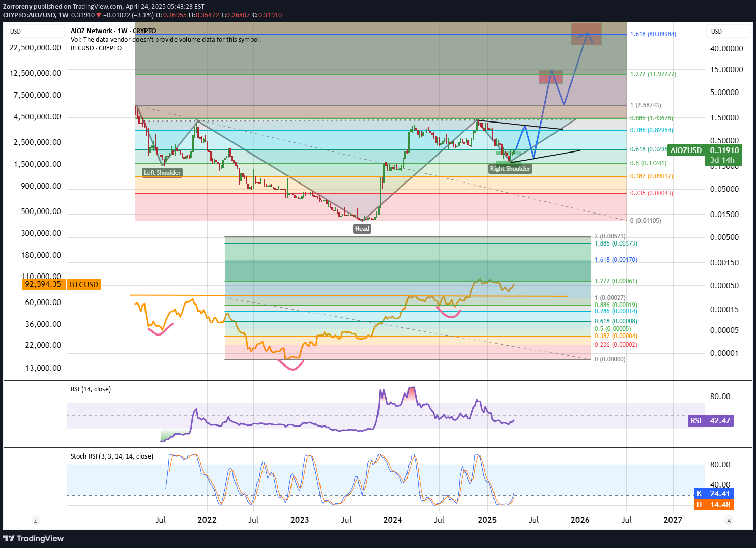This screenshot has width=756, height=548.
Task: Click the orange D 14.48 label
Action: 714,504
